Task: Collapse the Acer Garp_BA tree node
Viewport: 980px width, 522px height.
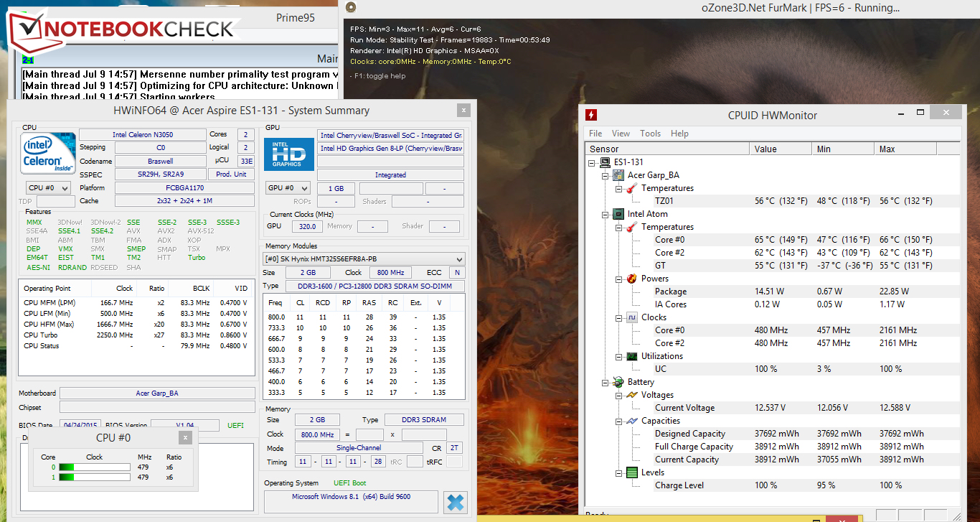Action: [606, 175]
